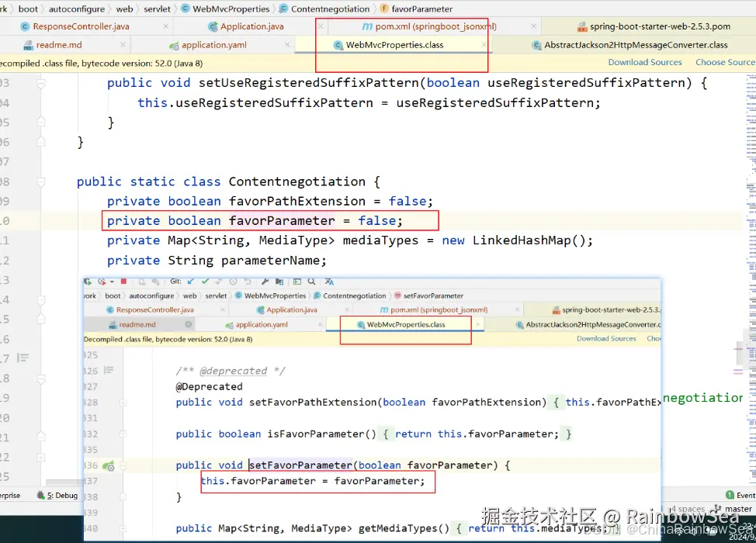Click the master git branch widget
Viewport: 756px width, 543px height.
[733, 509]
